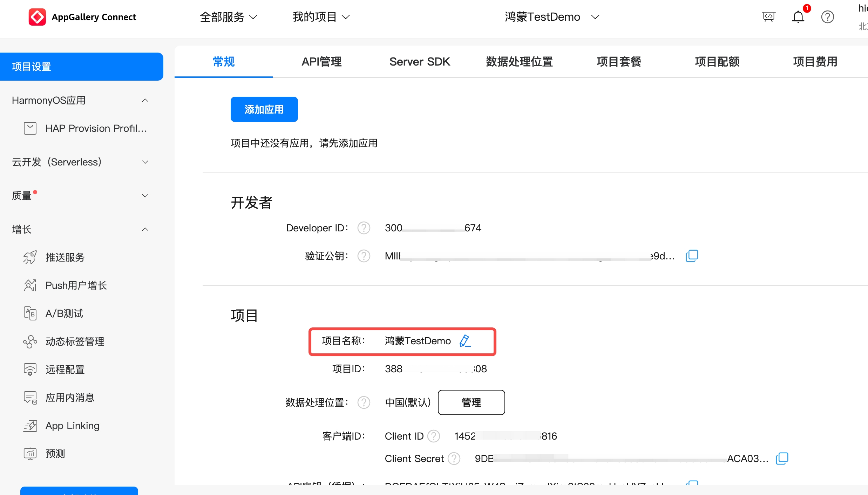Open the help question mark icon in header
The width and height of the screenshot is (868, 495).
coord(828,17)
